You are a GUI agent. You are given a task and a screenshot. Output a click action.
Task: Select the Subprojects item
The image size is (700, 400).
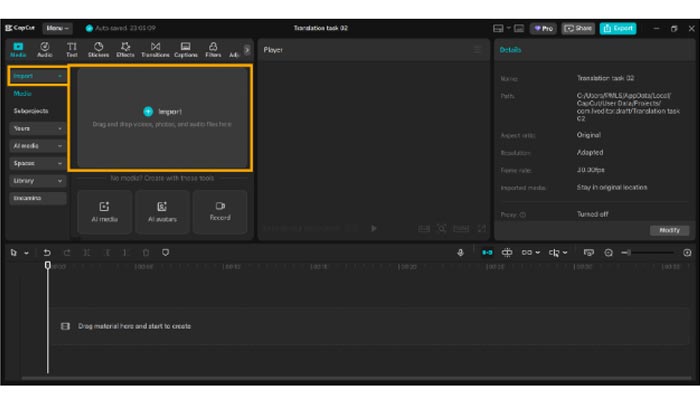pyautogui.click(x=31, y=111)
